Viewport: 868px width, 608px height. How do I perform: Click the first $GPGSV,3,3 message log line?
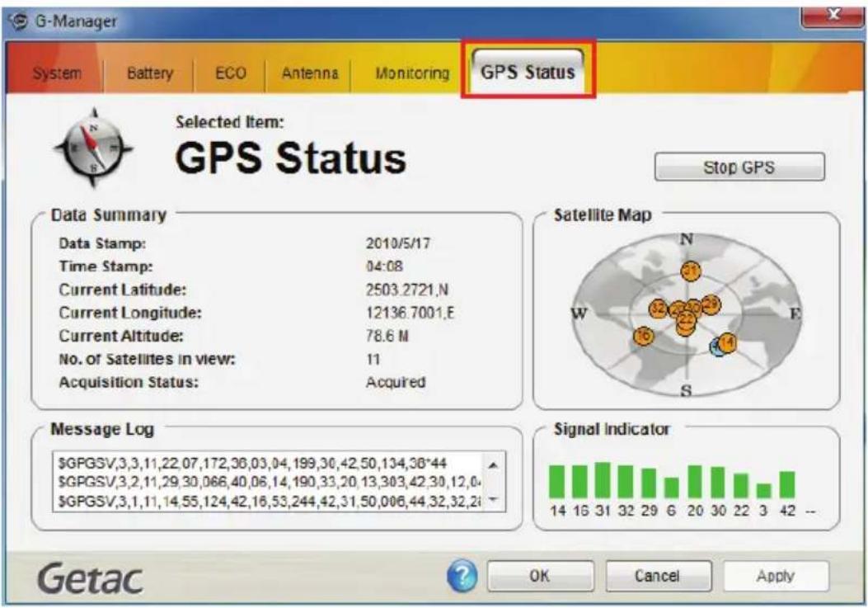pyautogui.click(x=252, y=464)
